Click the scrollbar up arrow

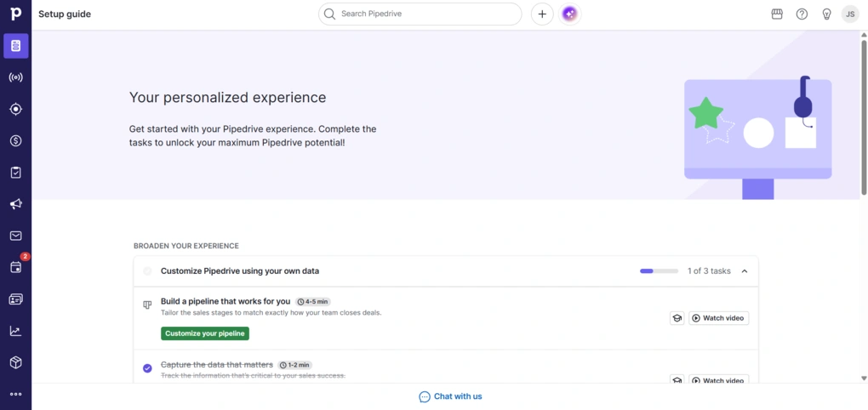coord(864,35)
